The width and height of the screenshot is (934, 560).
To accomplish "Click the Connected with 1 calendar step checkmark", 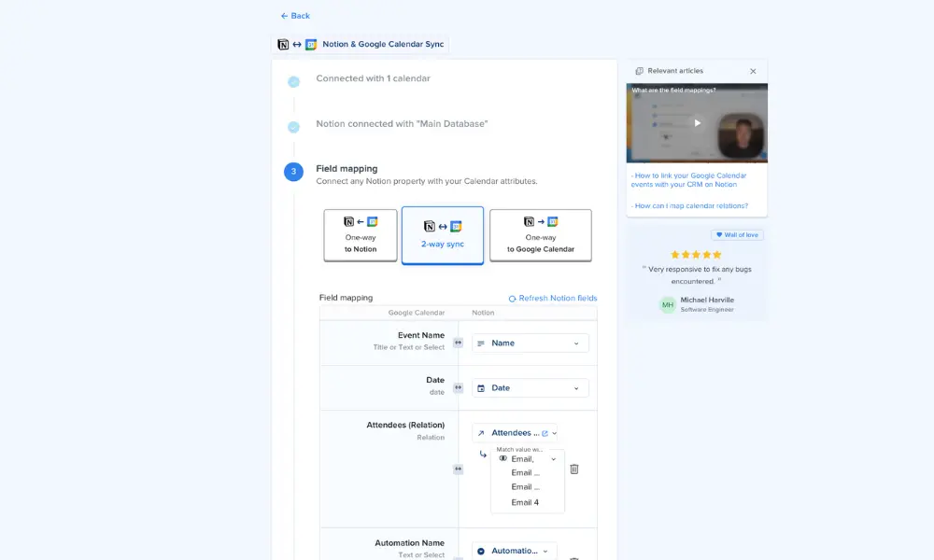I will point(293,81).
